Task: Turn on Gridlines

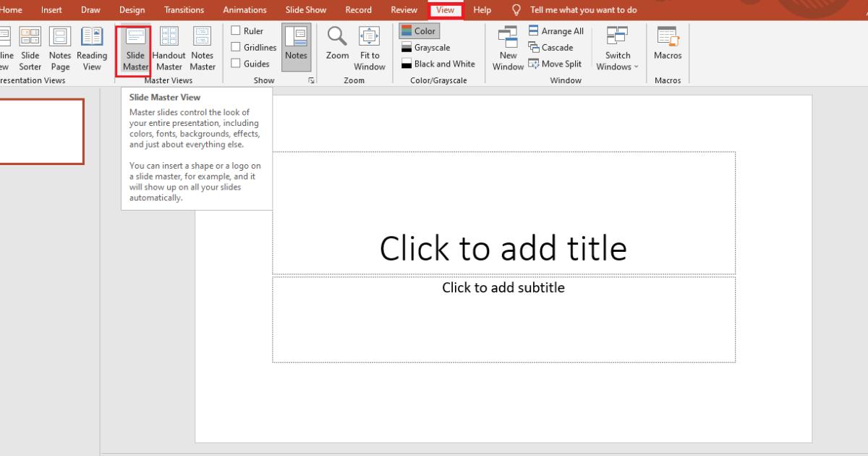Action: [x=236, y=46]
